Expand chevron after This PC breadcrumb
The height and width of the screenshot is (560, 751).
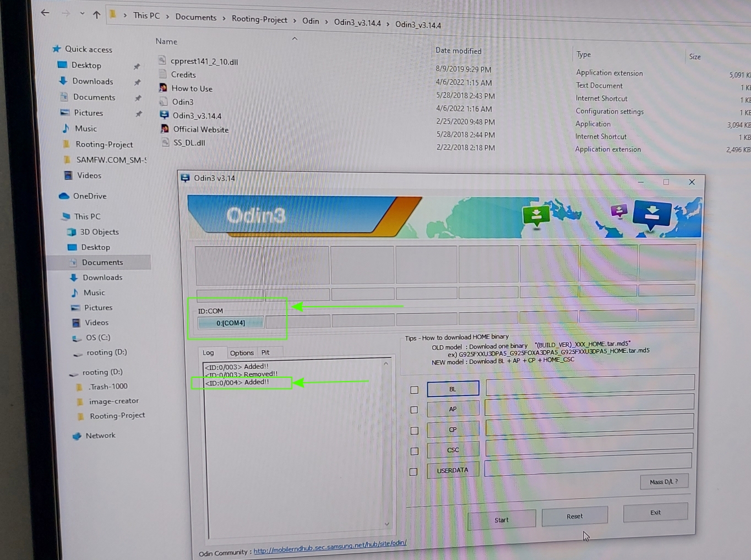(x=167, y=17)
